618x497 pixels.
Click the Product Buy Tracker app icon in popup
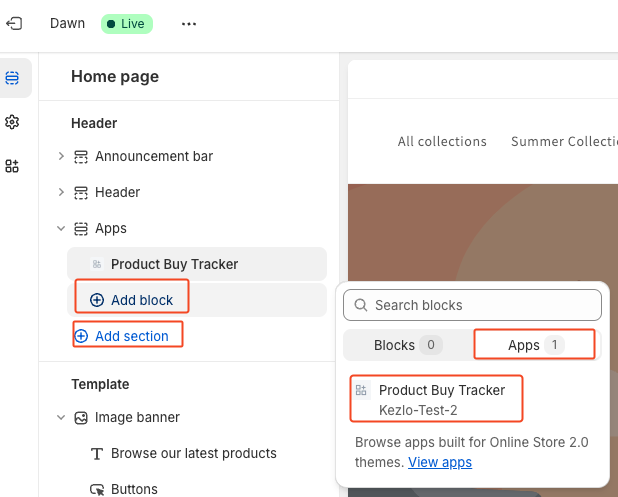(361, 390)
